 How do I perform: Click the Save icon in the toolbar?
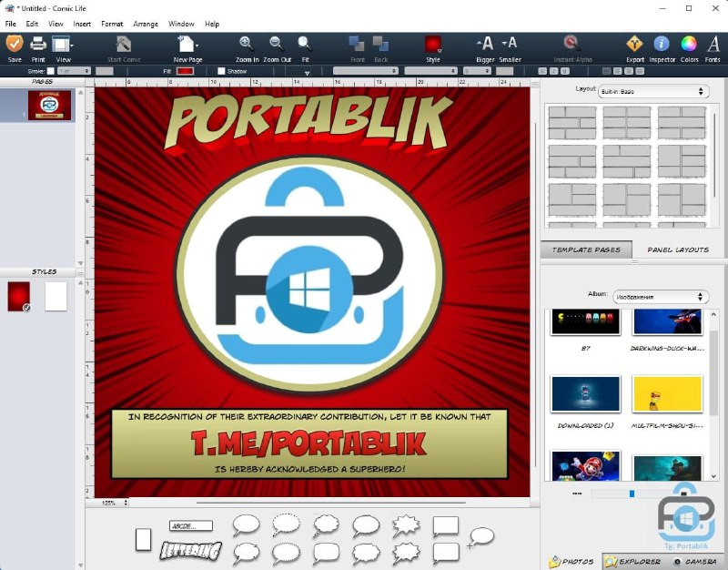click(15, 45)
